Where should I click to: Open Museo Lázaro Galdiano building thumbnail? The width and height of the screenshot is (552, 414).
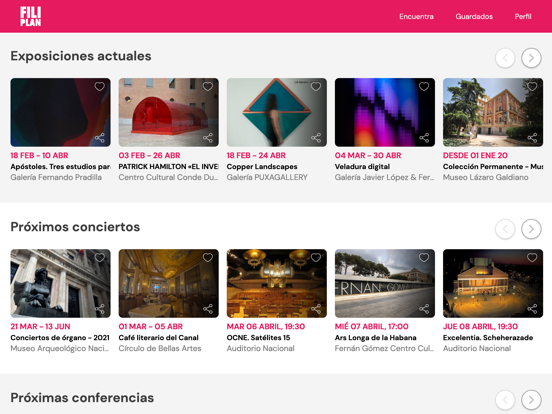click(x=493, y=112)
